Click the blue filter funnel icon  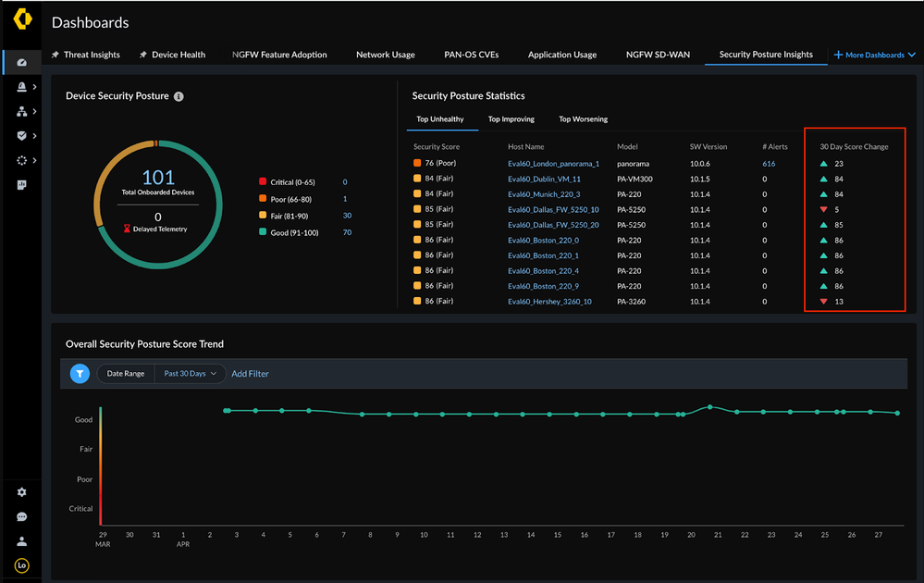[x=80, y=374]
